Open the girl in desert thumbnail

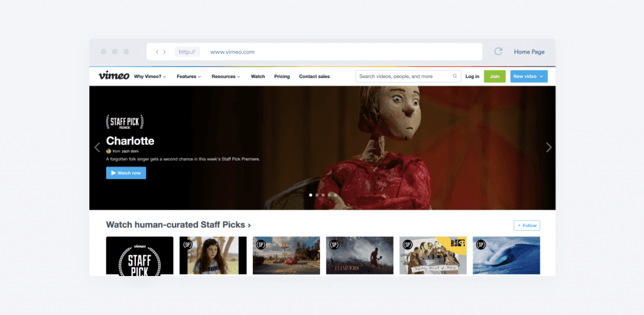click(x=213, y=255)
